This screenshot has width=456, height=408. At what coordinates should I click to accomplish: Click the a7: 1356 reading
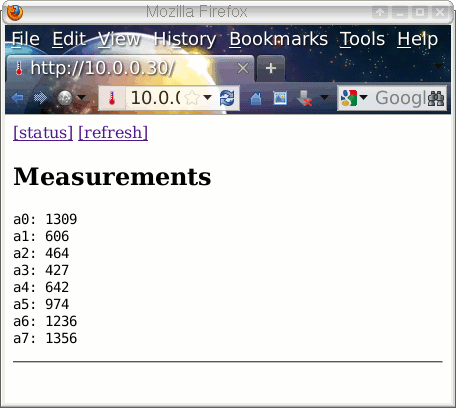45,338
